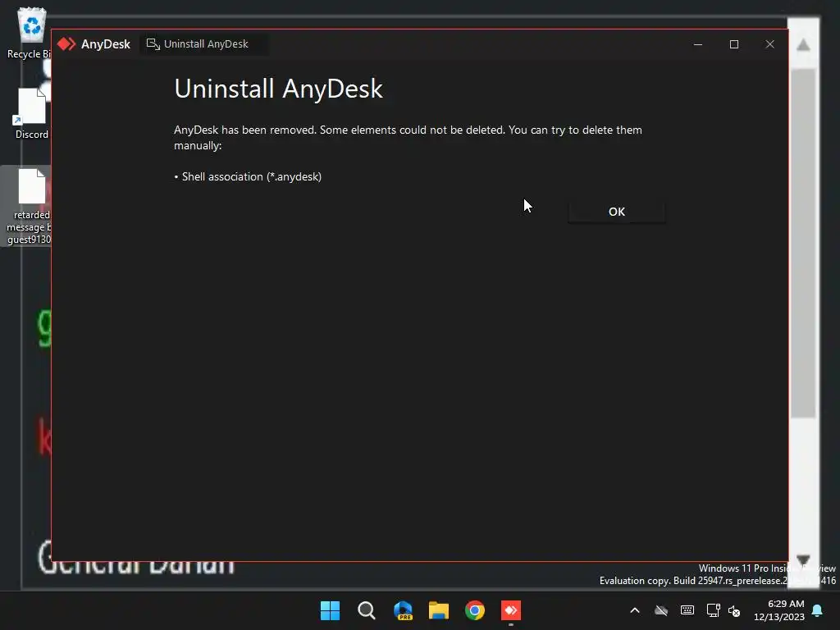Click the background window's vertical scrollbar thumb
The width and height of the screenshot is (840, 630).
[803, 243]
